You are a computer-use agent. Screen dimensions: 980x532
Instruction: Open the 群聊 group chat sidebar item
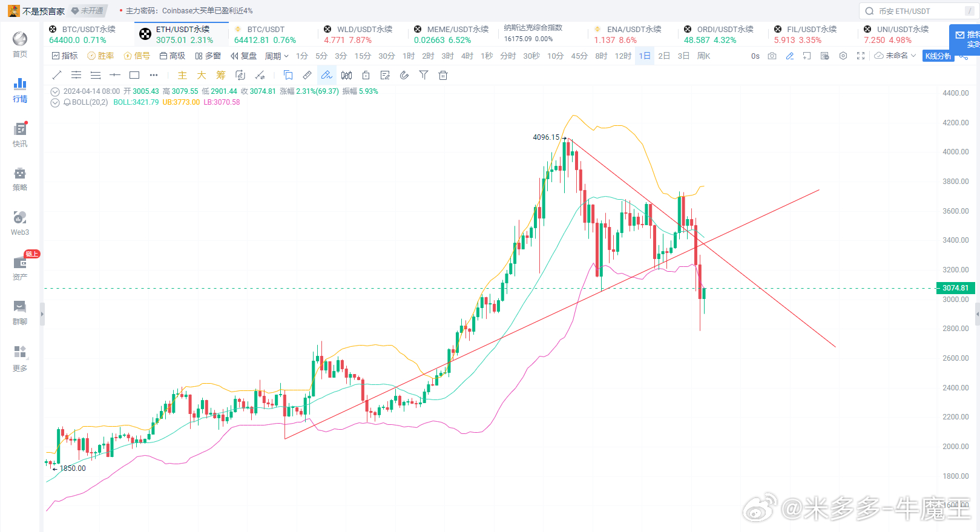click(20, 313)
